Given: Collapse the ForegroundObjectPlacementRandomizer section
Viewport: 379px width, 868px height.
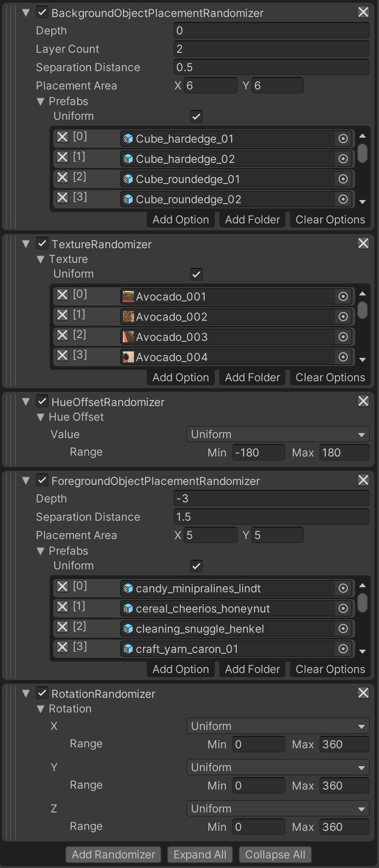Looking at the screenshot, I should [x=26, y=481].
